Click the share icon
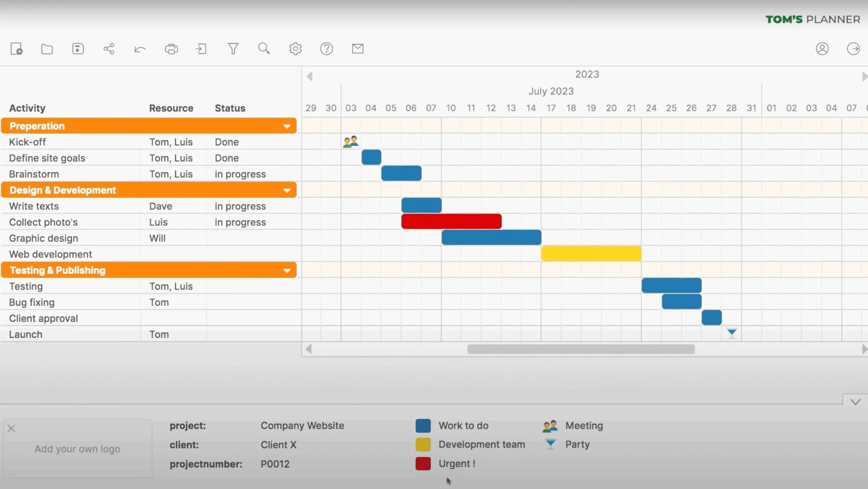 [x=109, y=49]
